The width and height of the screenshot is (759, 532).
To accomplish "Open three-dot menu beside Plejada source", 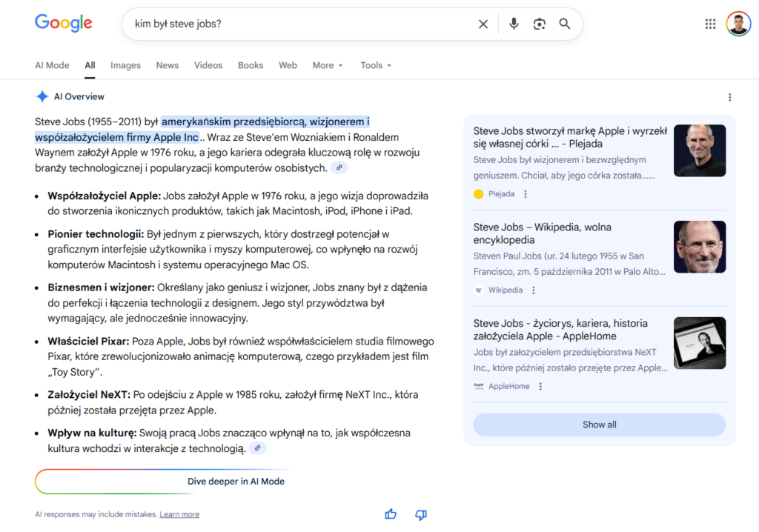I will coord(526,194).
